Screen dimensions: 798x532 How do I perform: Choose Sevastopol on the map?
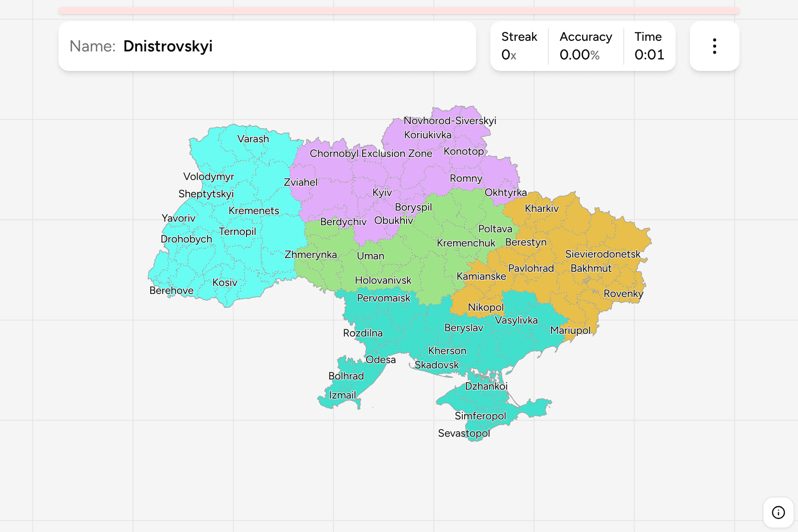click(464, 433)
